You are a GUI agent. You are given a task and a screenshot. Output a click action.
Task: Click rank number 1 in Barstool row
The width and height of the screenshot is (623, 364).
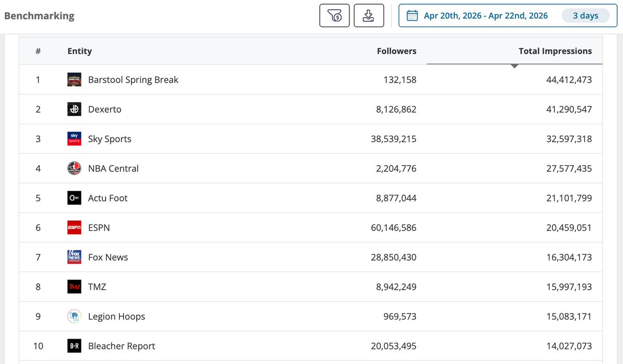(38, 79)
